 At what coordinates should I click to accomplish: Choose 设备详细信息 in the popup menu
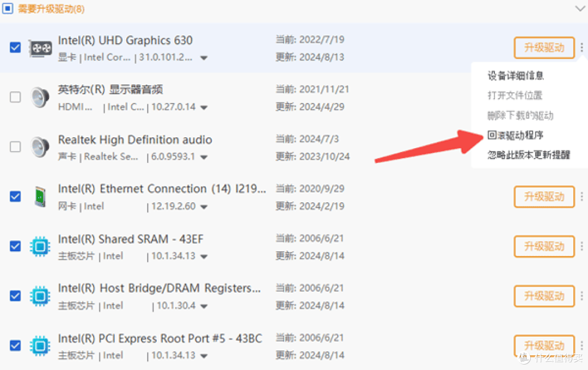point(516,76)
